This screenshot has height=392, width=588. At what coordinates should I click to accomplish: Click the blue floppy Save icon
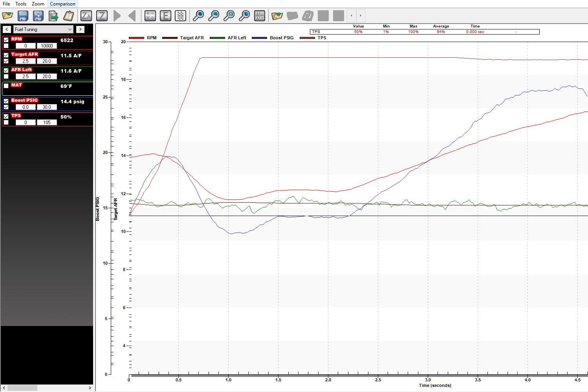tap(23, 16)
